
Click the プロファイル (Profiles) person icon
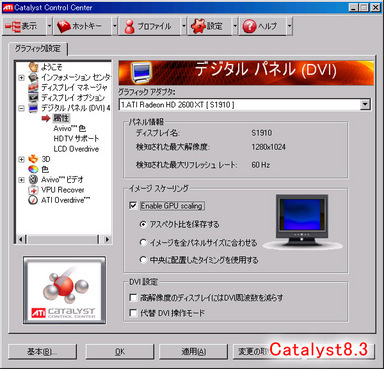130,26
